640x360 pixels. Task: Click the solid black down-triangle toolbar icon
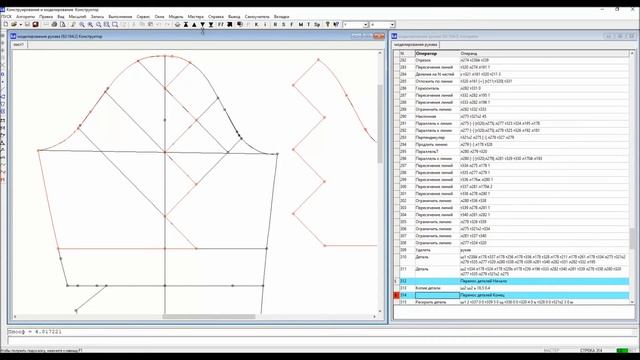click(x=202, y=24)
